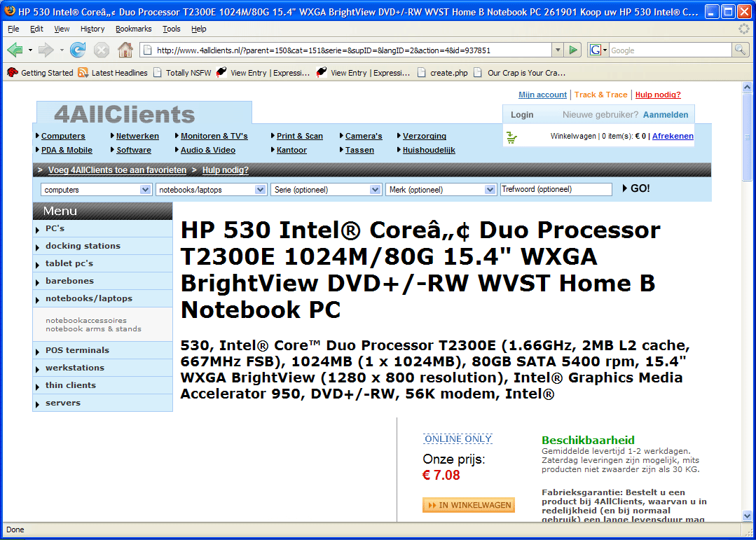Click the shopping cart icon
The width and height of the screenshot is (756, 540).
click(x=512, y=138)
